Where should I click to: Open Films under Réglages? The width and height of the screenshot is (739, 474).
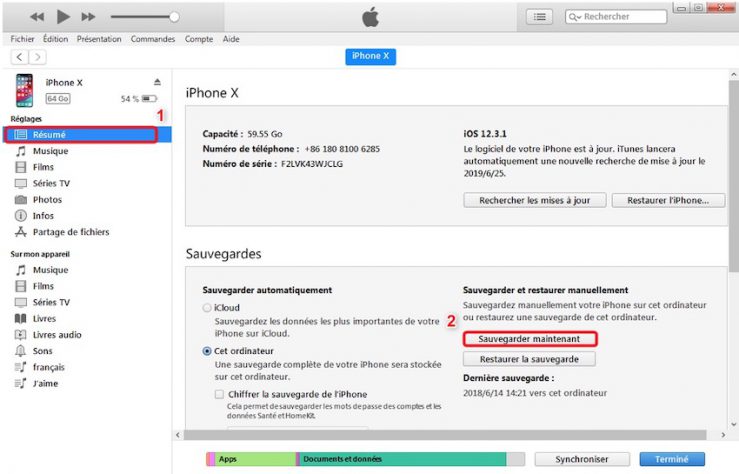pos(43,167)
